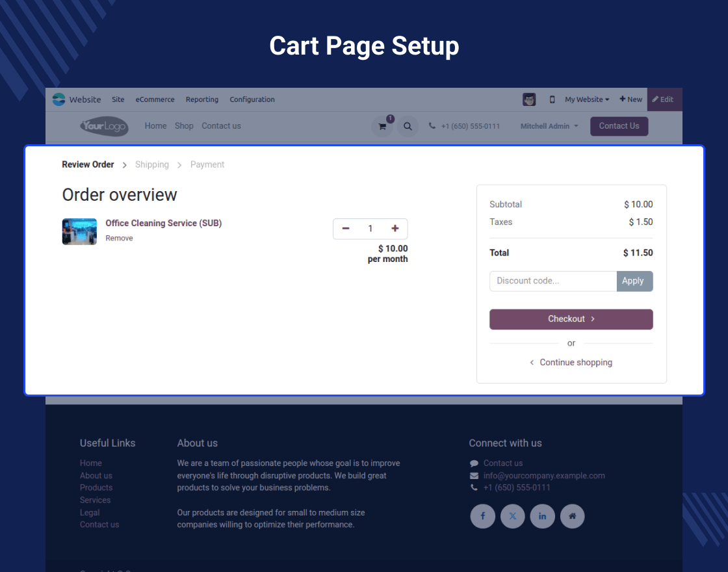The image size is (728, 572).
Task: Click the search magnifier icon
Action: point(408,126)
